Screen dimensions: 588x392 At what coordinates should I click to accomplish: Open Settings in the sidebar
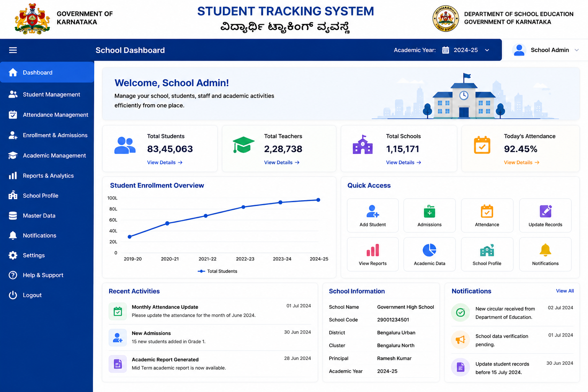[47, 255]
